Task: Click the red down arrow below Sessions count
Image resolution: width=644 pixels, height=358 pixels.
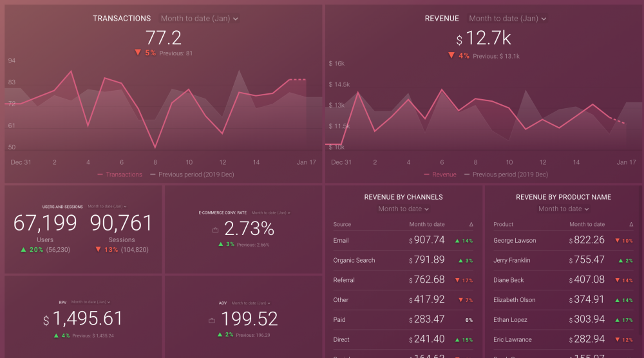Action: pyautogui.click(x=98, y=249)
